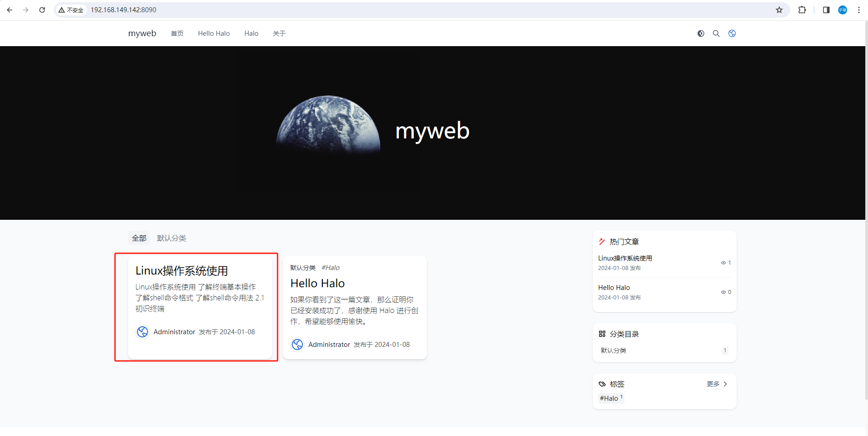Click Administrator avatar on Linux操作系统使用 card
The height and width of the screenshot is (436, 868).
142,332
